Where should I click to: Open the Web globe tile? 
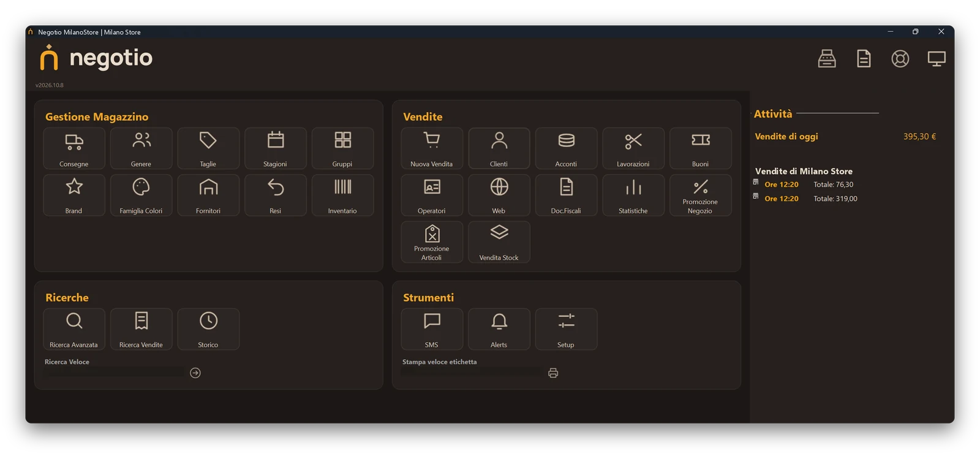pyautogui.click(x=499, y=195)
